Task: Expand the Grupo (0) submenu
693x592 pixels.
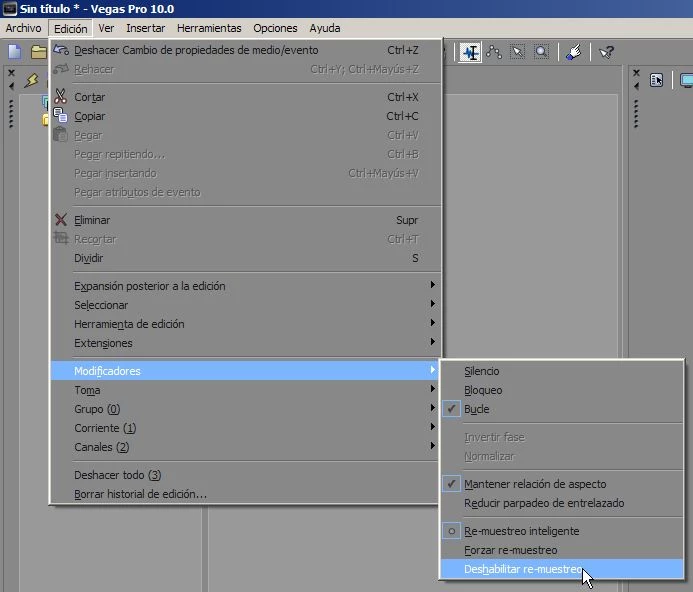Action: tap(246, 409)
